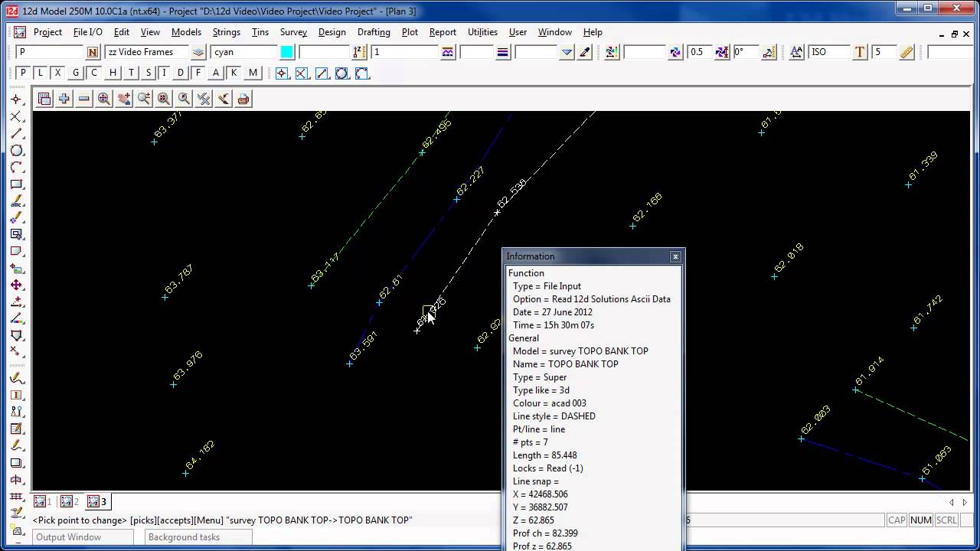This screenshot has width=980, height=551.
Task: Click the model layers icon beside zz Video Frames
Action: click(198, 52)
